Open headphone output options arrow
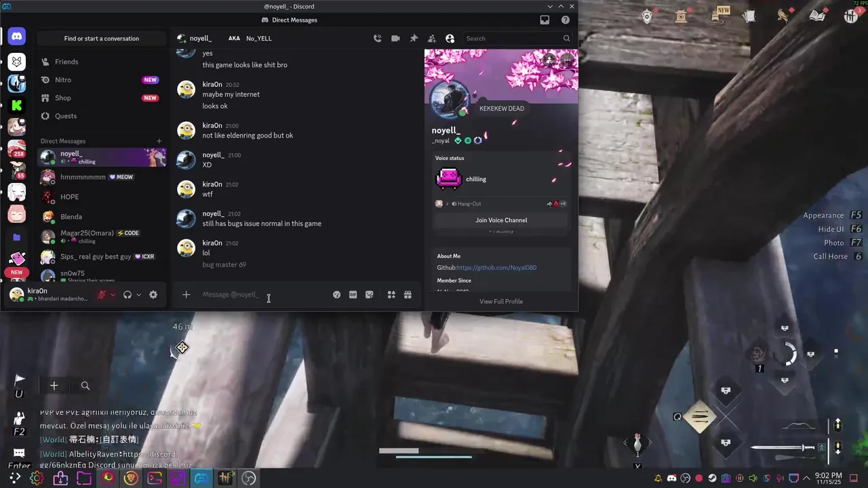This screenshot has height=488, width=868. pos(138,295)
